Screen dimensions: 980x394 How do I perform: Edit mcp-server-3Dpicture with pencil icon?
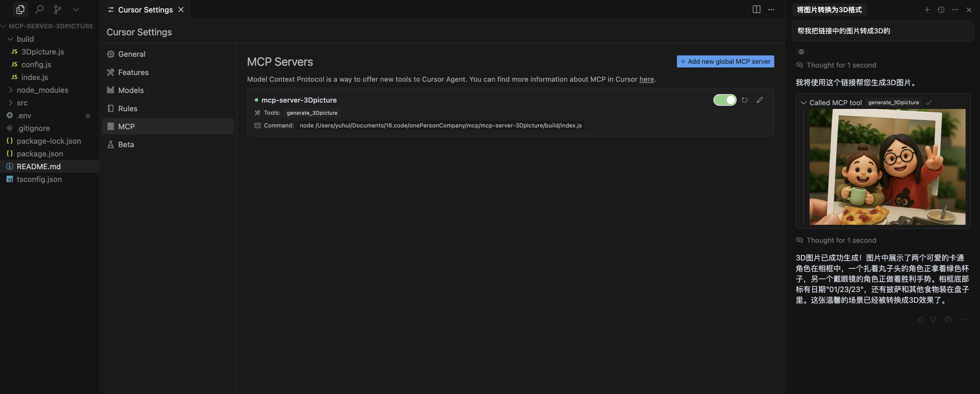click(x=760, y=100)
